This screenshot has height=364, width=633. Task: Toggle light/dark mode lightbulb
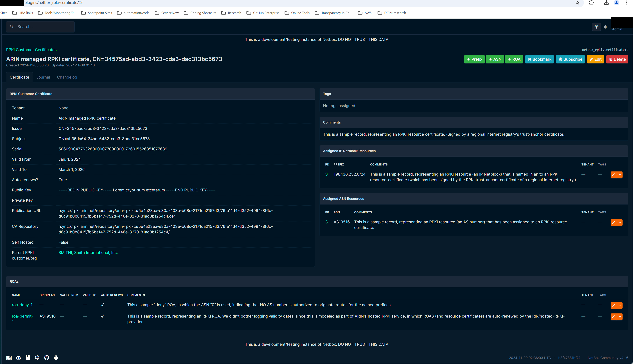click(596, 27)
